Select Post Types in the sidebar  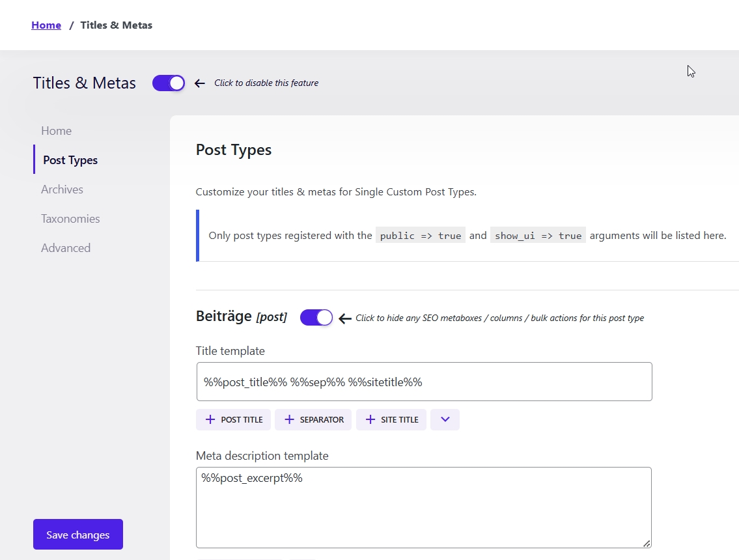pos(70,160)
